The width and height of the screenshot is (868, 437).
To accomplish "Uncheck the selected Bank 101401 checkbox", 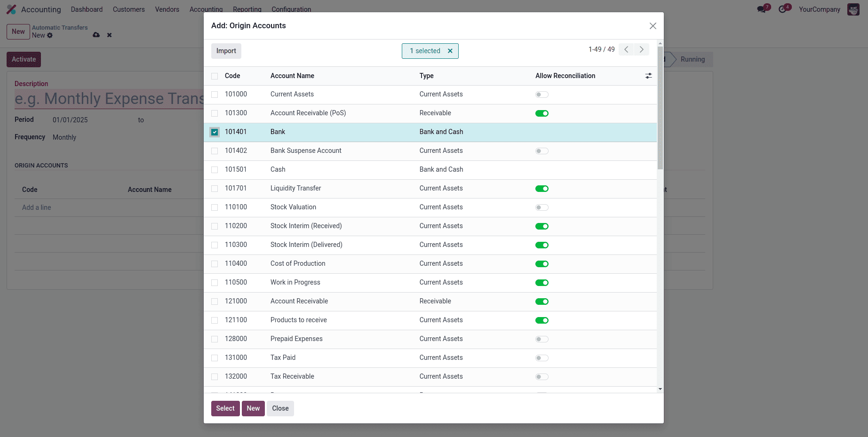I will [x=215, y=132].
